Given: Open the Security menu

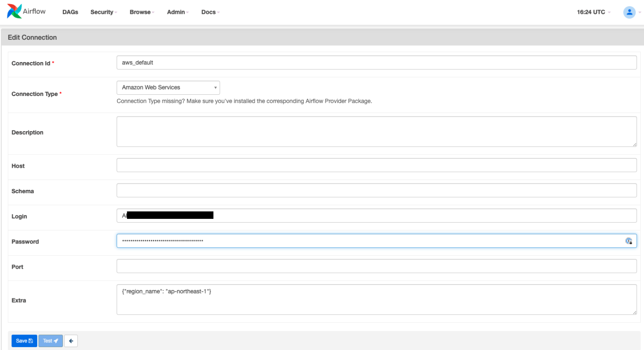Looking at the screenshot, I should coord(101,12).
